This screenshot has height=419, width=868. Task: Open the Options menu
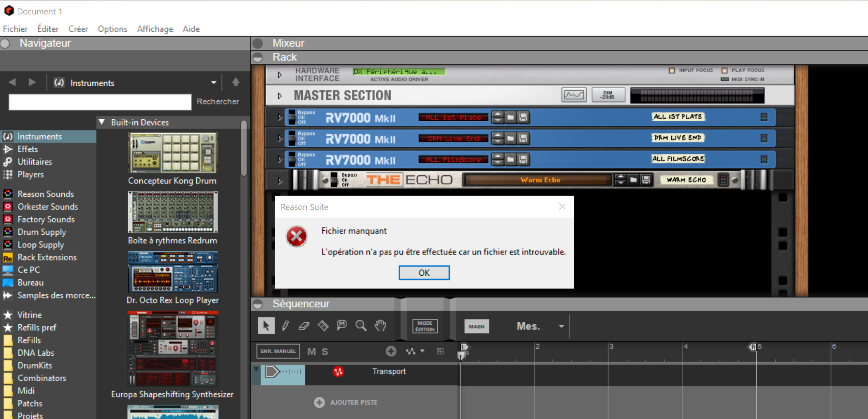click(112, 29)
